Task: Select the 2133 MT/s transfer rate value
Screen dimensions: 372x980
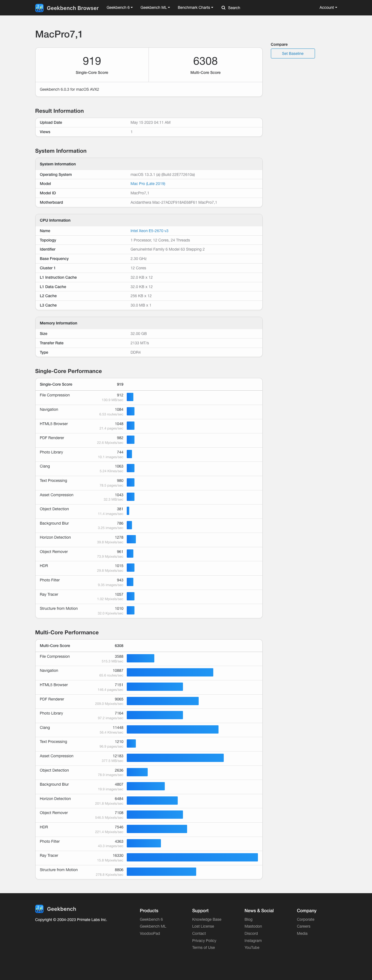Action: [140, 343]
